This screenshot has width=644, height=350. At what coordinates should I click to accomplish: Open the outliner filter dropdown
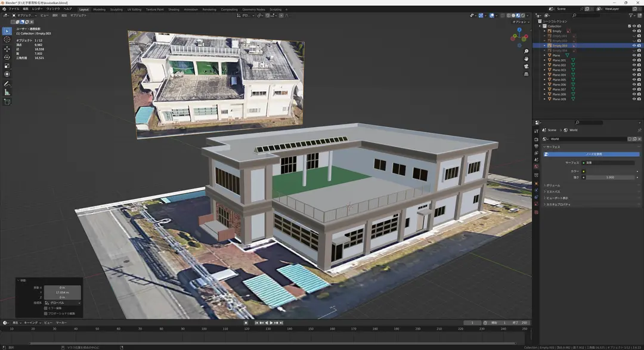pyautogui.click(x=632, y=15)
